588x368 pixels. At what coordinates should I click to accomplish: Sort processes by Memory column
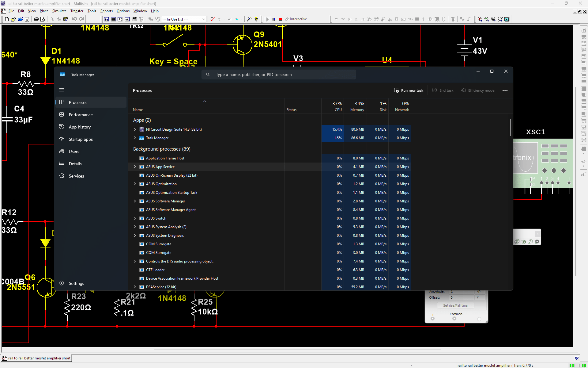tap(355, 106)
